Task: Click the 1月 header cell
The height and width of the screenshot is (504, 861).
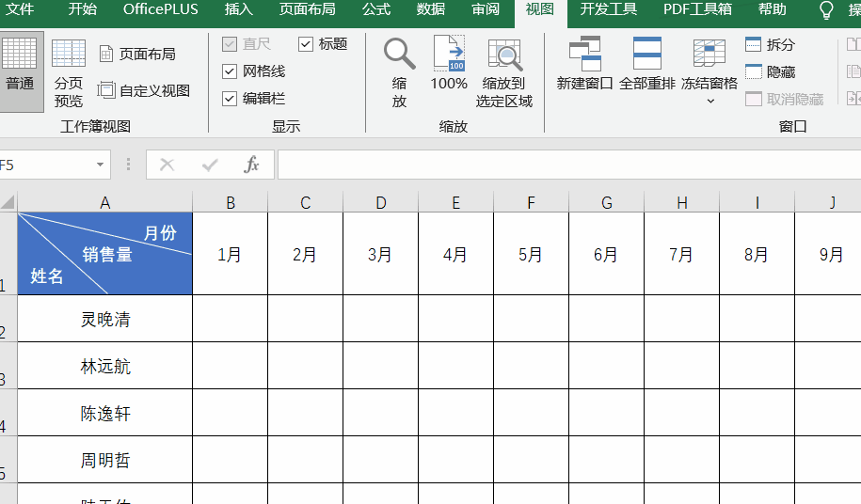Action: tap(231, 254)
